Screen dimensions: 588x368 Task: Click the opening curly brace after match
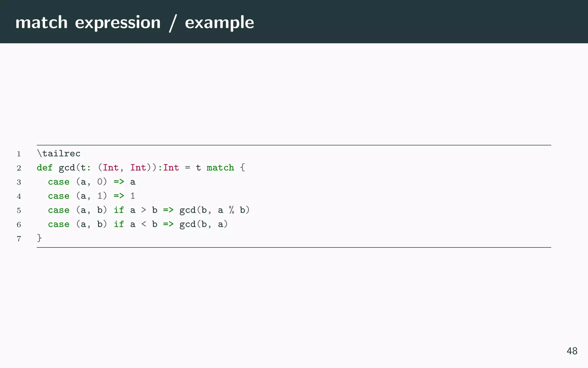243,168
